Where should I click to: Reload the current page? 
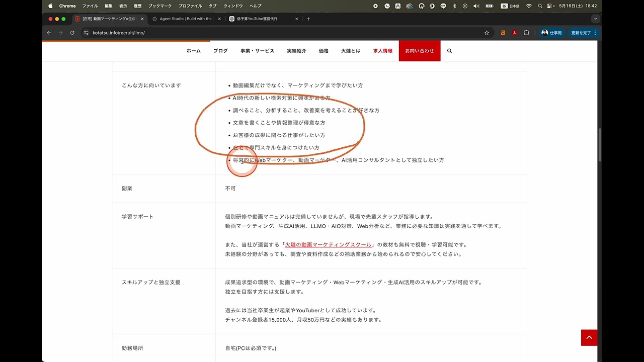72,33
